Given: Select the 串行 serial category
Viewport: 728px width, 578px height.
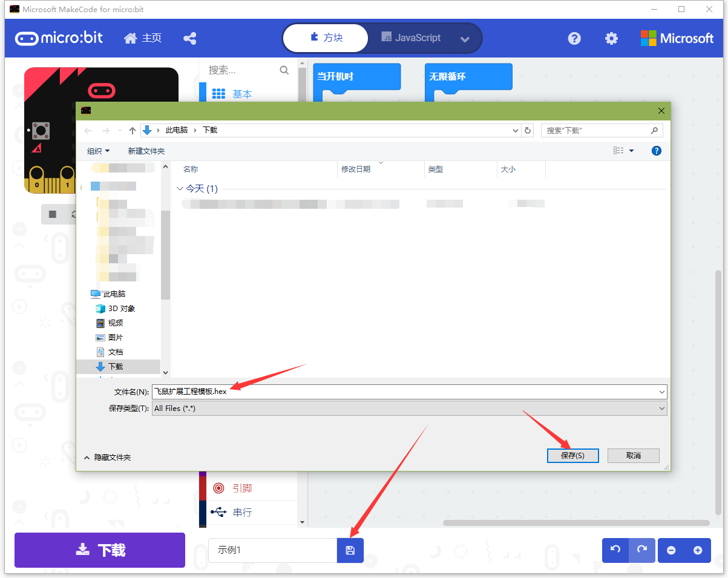Looking at the screenshot, I should [x=242, y=512].
